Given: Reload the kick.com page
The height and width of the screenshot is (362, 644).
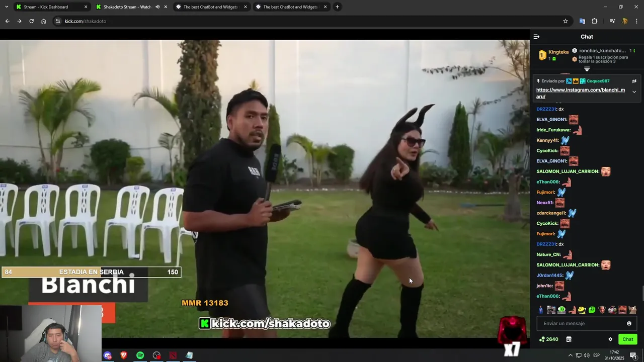Looking at the screenshot, I should pyautogui.click(x=31, y=21).
